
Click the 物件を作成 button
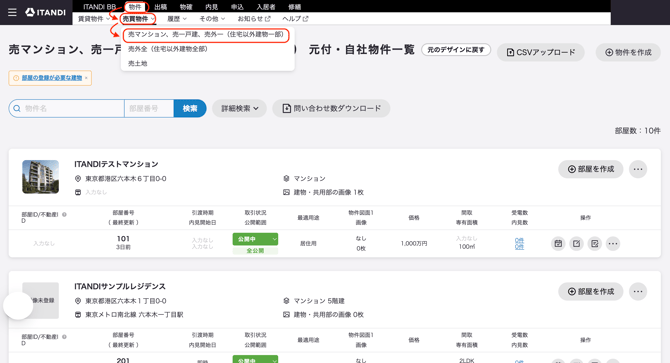pos(628,52)
